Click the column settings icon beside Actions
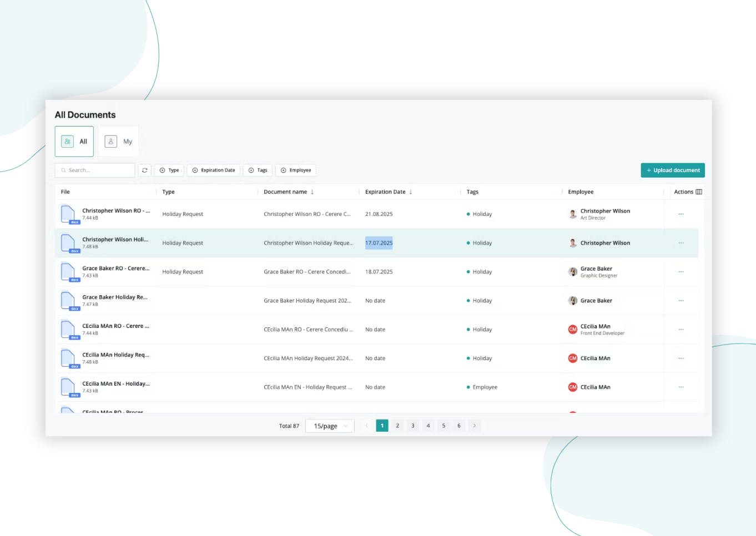Image resolution: width=756 pixels, height=536 pixels. coord(699,191)
